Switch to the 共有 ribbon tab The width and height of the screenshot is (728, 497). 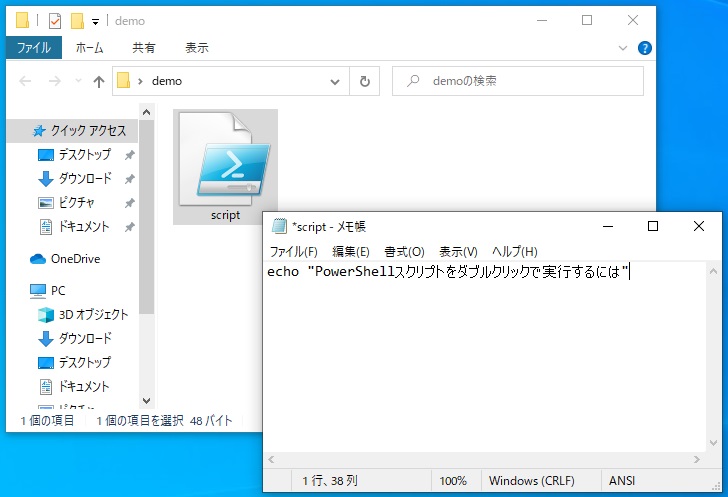pos(143,48)
